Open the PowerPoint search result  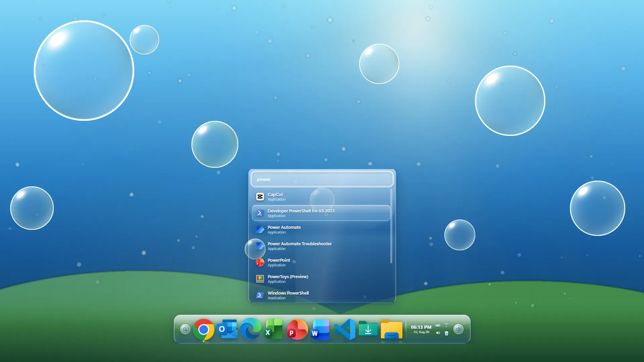pos(321,262)
